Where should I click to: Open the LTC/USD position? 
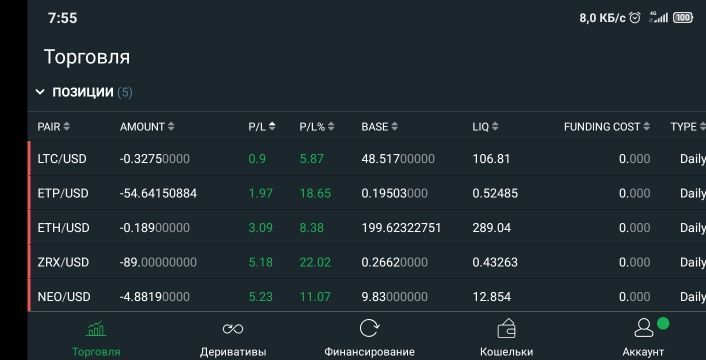pos(367,159)
